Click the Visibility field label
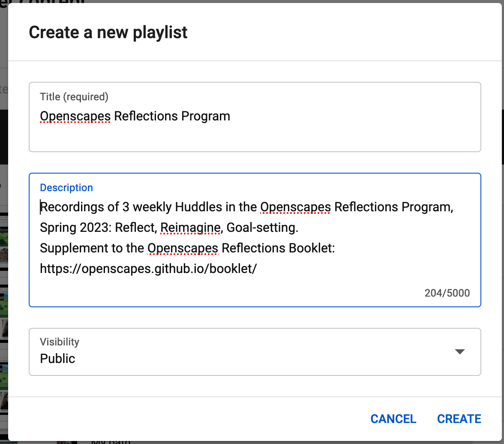Image resolution: width=504 pixels, height=444 pixels. click(x=59, y=342)
